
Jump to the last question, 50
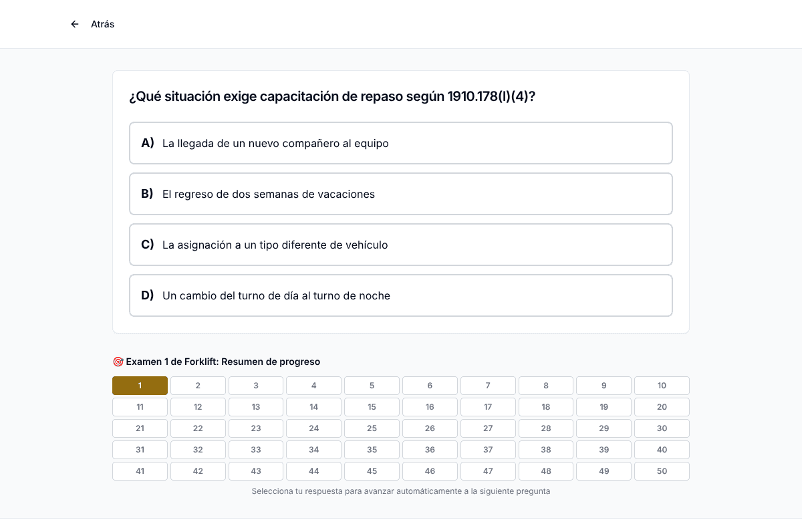pyautogui.click(x=662, y=471)
